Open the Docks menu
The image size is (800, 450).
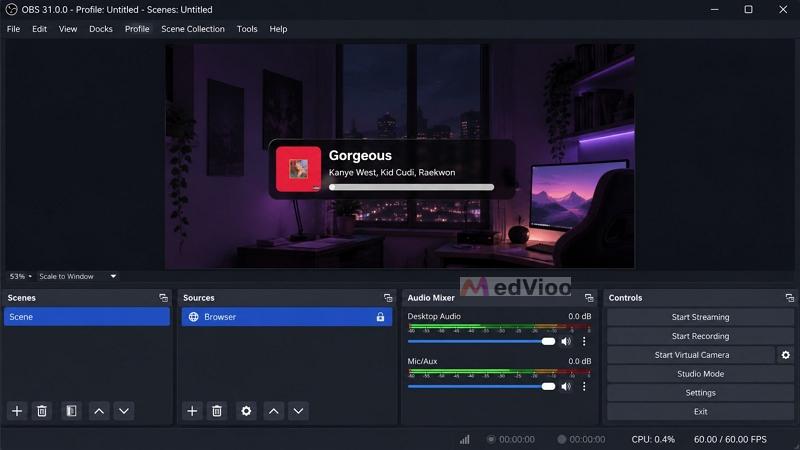[x=101, y=29]
